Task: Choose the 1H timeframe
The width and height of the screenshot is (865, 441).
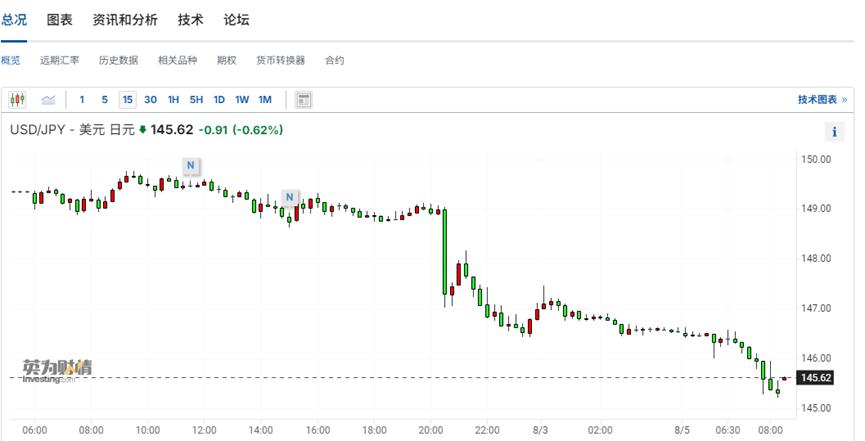Action: click(x=173, y=99)
